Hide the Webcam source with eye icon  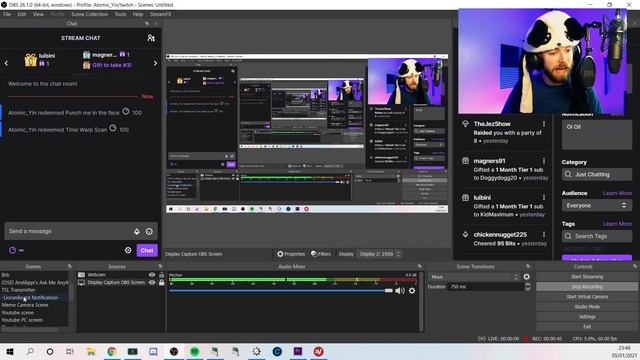(x=152, y=275)
